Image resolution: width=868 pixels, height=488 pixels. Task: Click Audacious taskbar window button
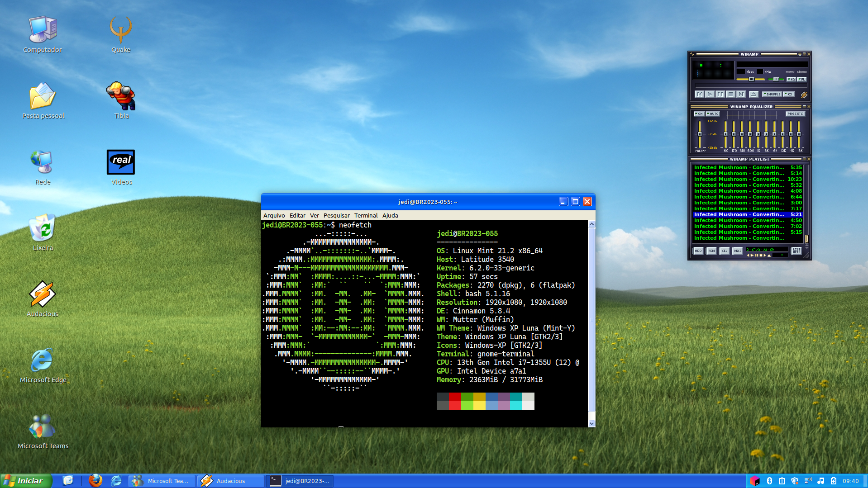231,481
